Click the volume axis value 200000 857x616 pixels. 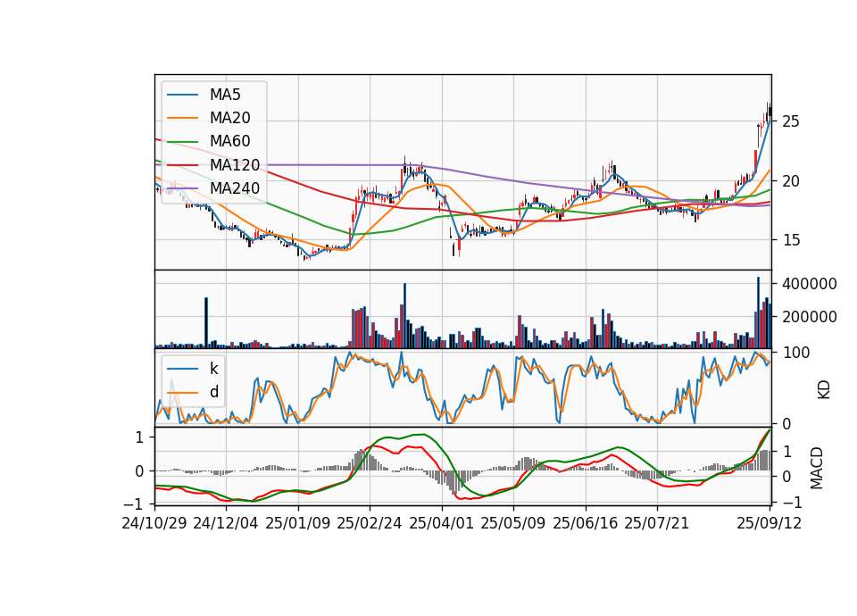(x=809, y=317)
